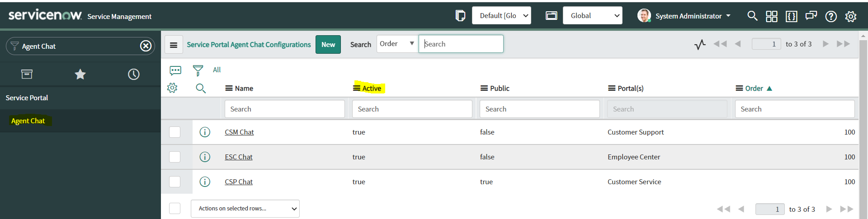Open the filter funnel icon
This screenshot has width=868, height=219.
point(198,70)
